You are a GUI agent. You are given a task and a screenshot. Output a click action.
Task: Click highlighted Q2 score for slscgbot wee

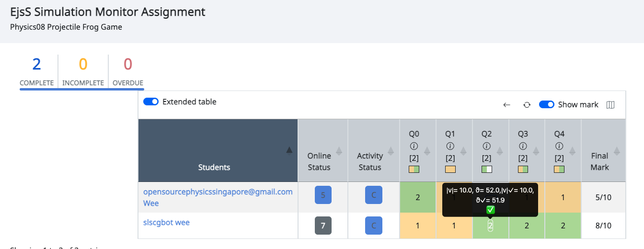(x=490, y=226)
